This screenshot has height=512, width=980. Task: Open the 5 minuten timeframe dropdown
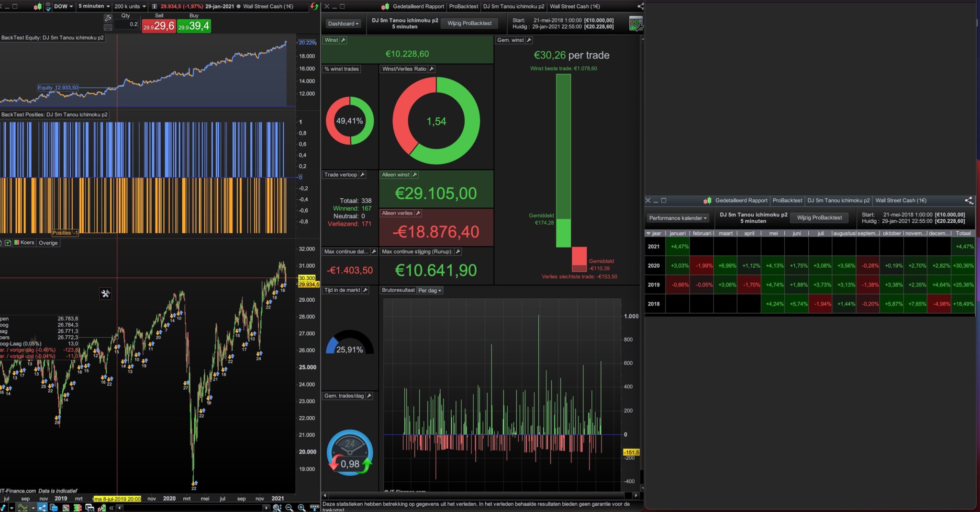[94, 6]
